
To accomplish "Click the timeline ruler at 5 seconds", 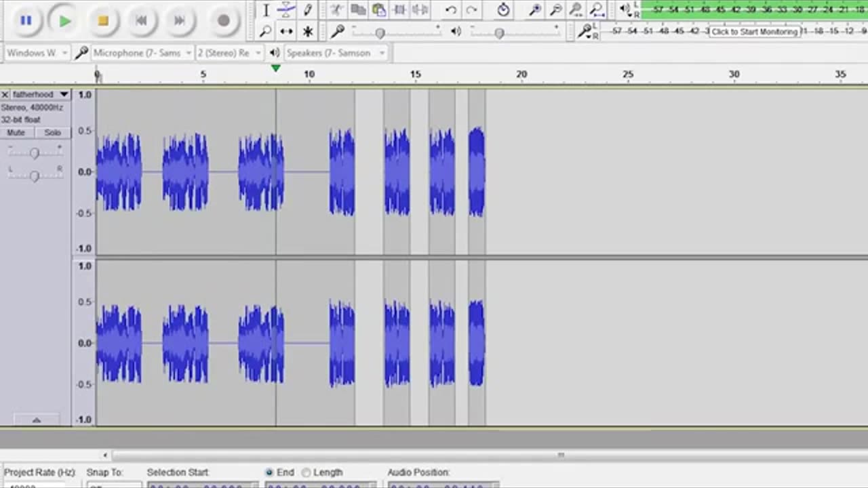I will 203,75.
